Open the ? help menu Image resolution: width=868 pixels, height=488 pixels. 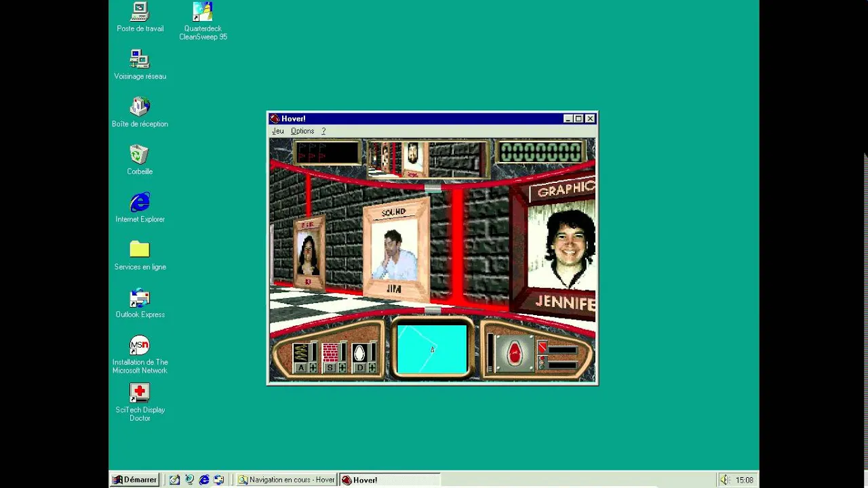[x=323, y=131]
